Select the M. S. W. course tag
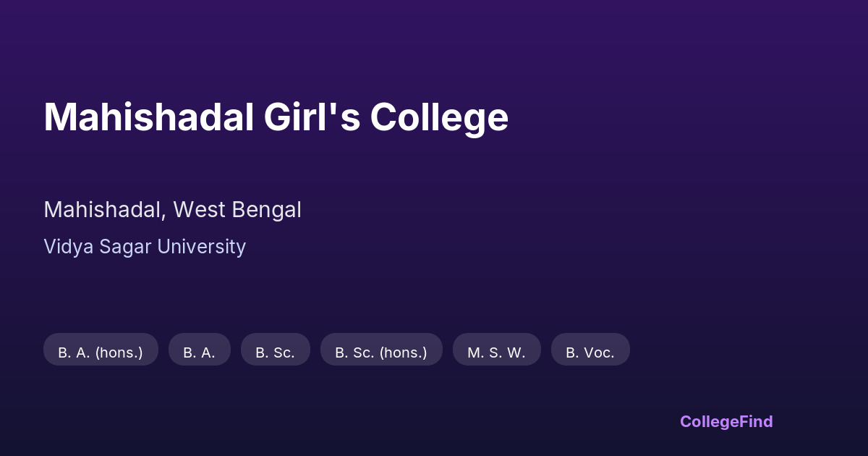This screenshot has height=456, width=868. (x=496, y=352)
